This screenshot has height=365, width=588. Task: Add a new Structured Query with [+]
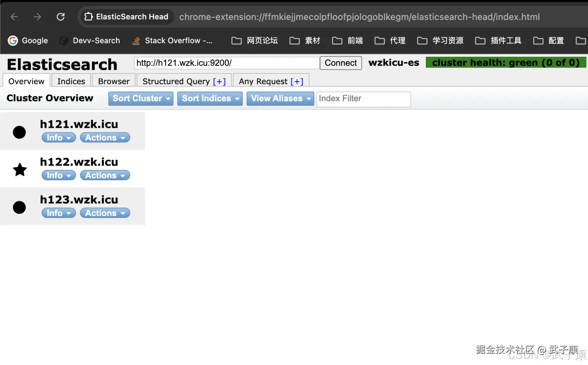220,81
